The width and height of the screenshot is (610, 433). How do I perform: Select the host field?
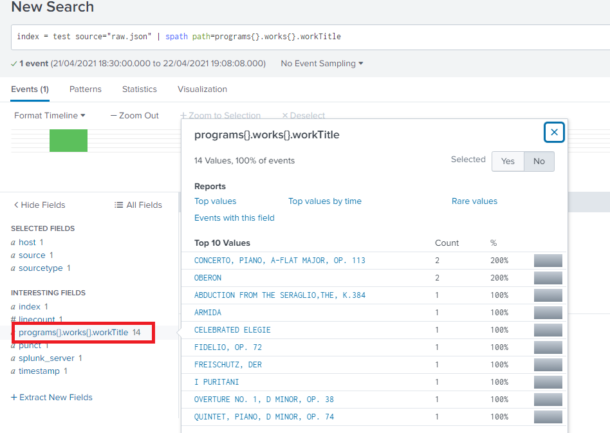(27, 242)
